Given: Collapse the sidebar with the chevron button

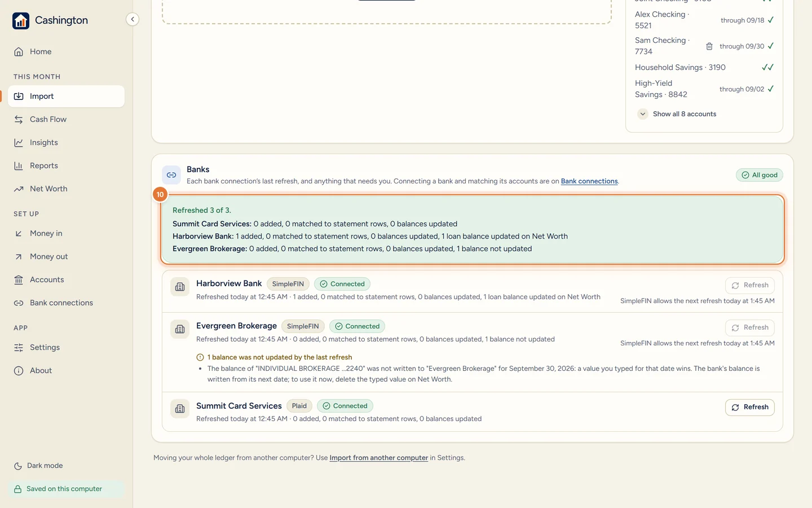Looking at the screenshot, I should (x=133, y=19).
